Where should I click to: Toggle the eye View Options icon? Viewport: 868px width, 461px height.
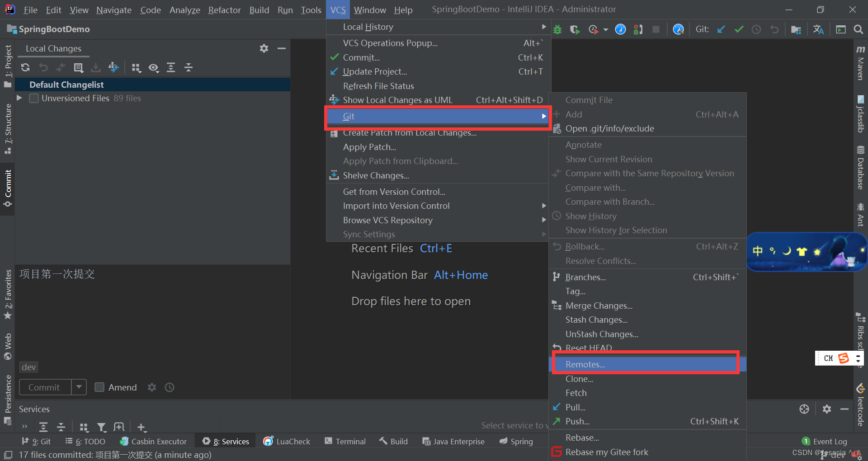click(154, 67)
